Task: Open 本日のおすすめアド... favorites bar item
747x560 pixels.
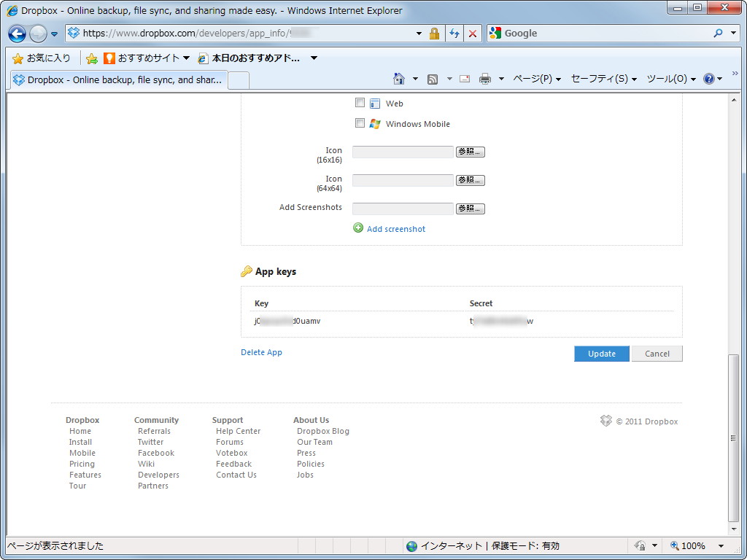Action: (x=249, y=58)
